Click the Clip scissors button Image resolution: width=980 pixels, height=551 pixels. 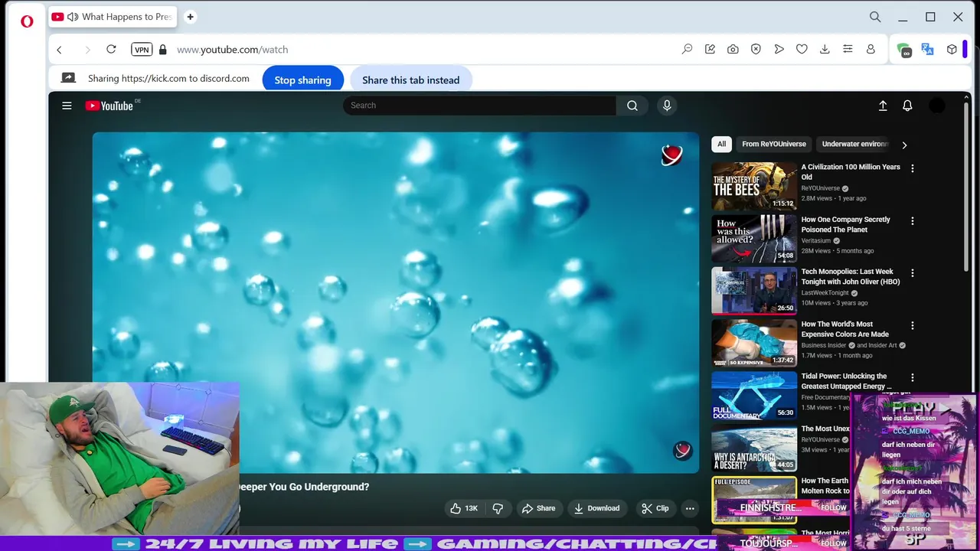tap(655, 508)
